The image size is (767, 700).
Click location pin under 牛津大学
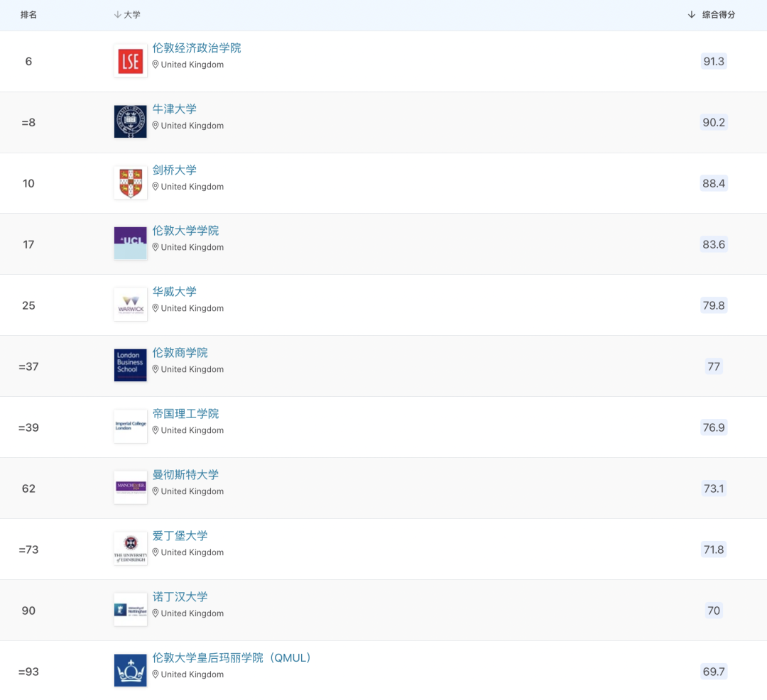[x=156, y=126]
